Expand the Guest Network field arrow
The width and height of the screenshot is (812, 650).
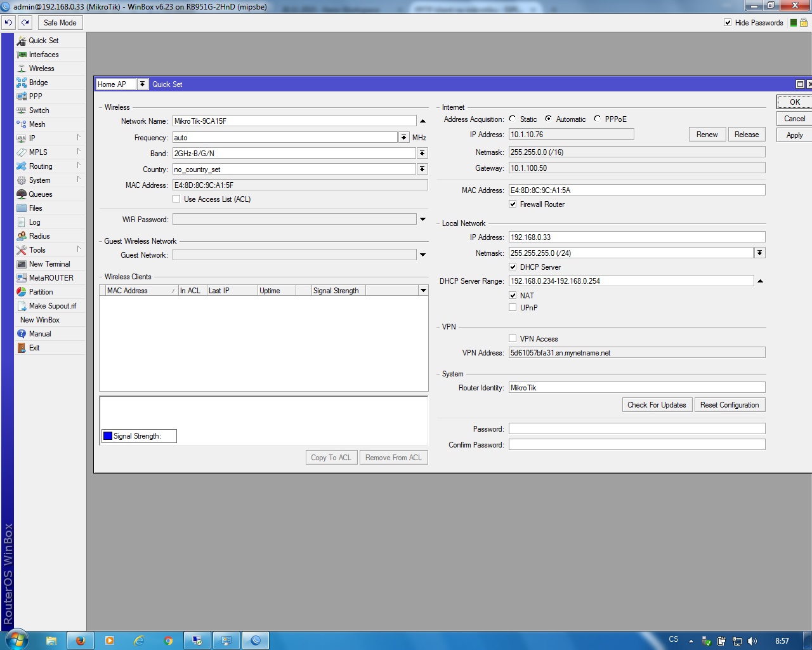(x=422, y=255)
